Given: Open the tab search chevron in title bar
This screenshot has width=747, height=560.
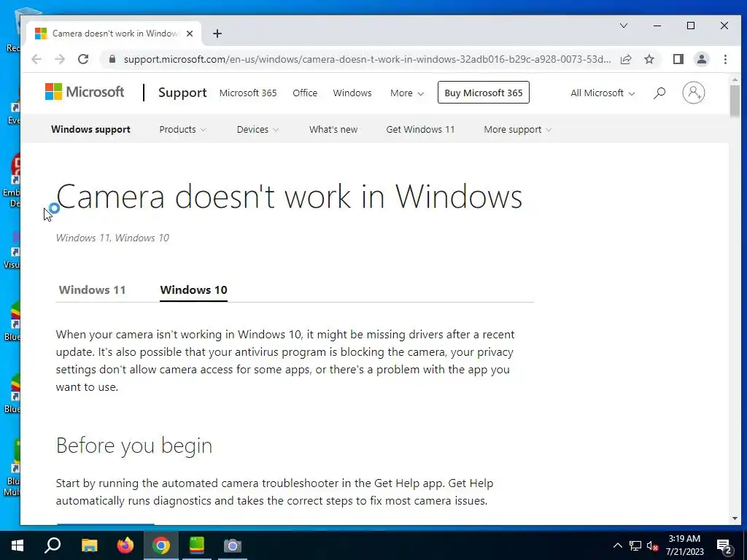Looking at the screenshot, I should tap(623, 26).
